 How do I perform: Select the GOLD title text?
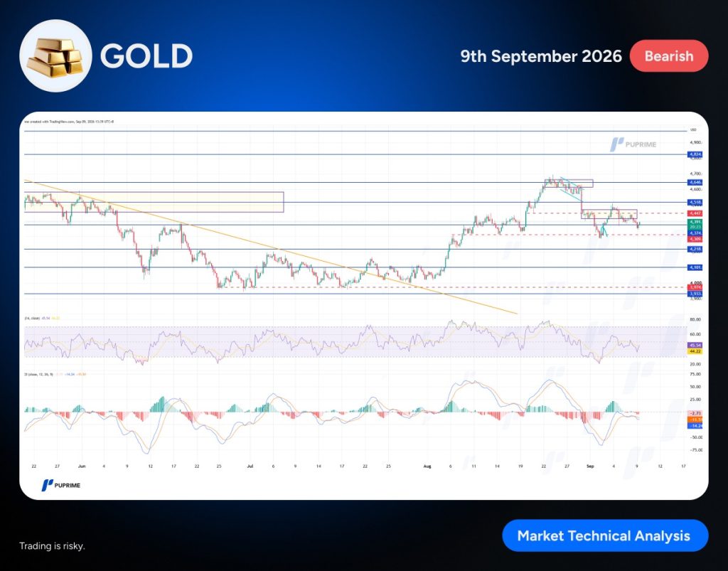pyautogui.click(x=146, y=56)
